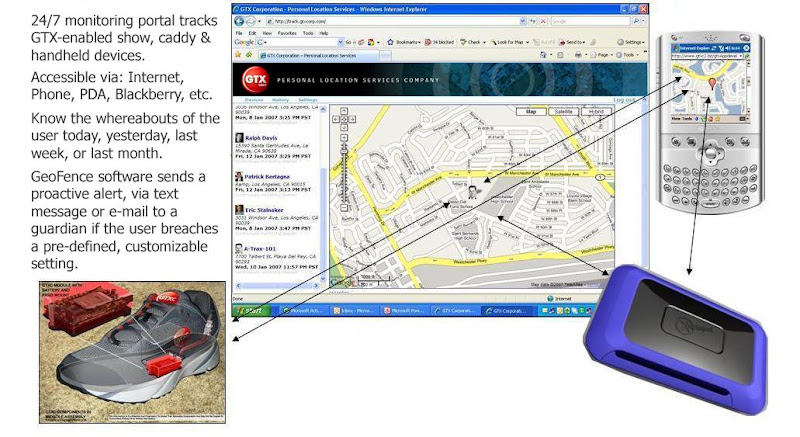Open the Favorites menu in the menu bar
800x437 pixels.
(287, 33)
